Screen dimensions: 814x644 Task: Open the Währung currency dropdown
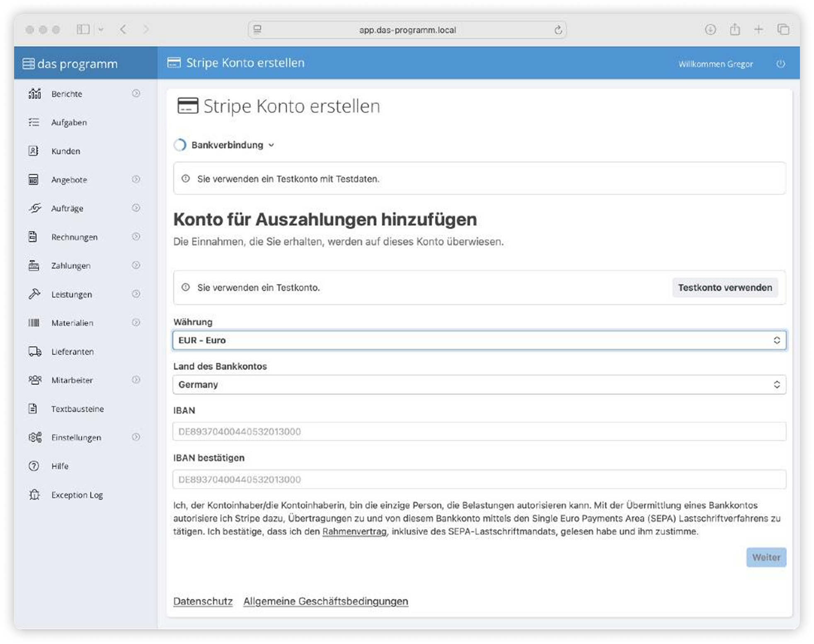[x=479, y=340]
